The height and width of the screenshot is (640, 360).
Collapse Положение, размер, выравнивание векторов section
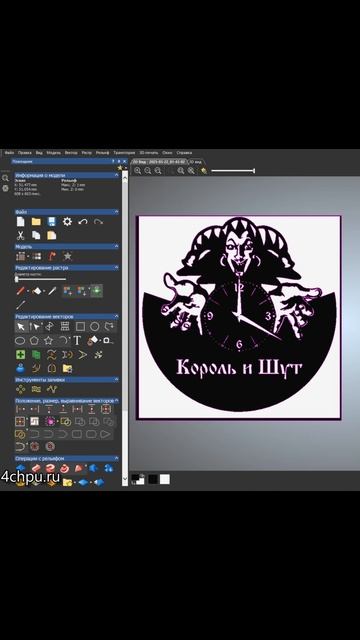click(117, 401)
